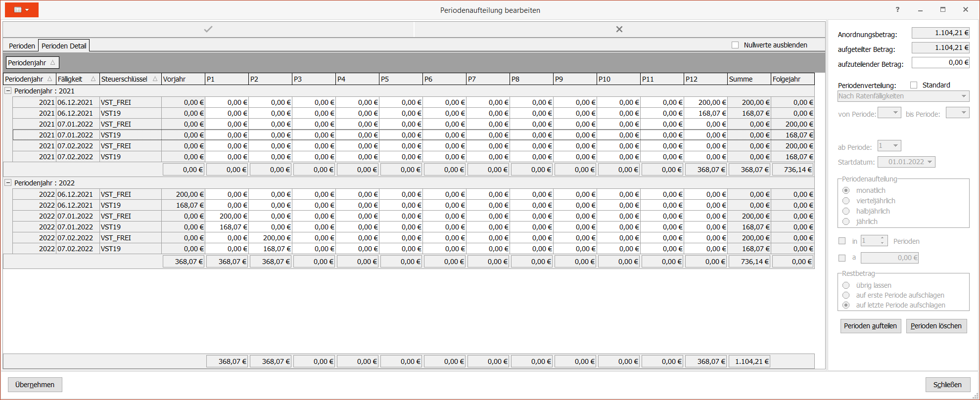Select 2021 row 06.12.2021 VST_FREI
This screenshot has width=980, height=400.
(x=414, y=102)
